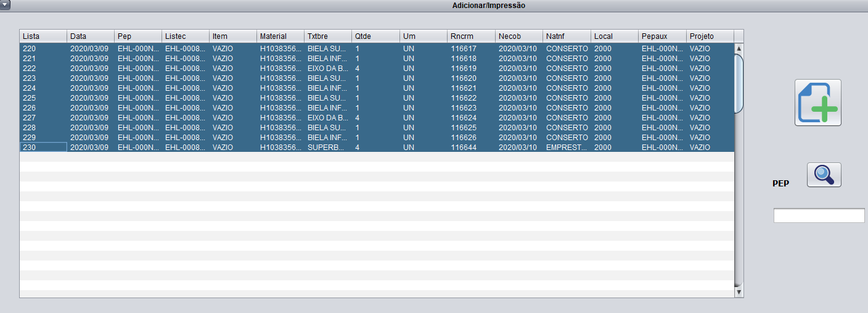Sort by the Material column header
868x313 pixels.
pos(280,36)
